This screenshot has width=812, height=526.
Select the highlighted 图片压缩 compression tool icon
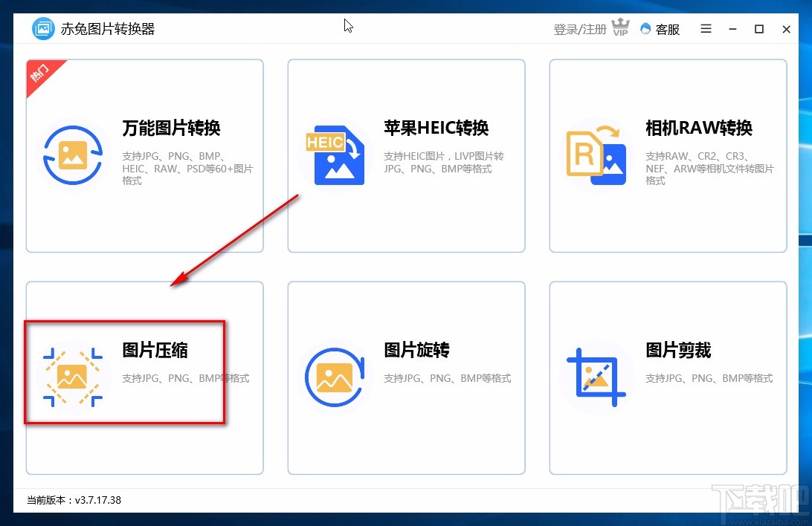72,377
